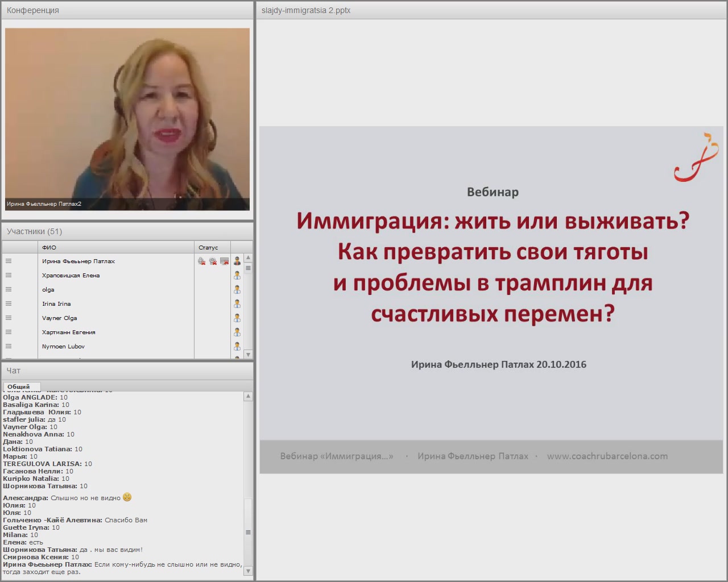Viewport: 728px width, 582px height.
Task: Click user avatar icon for Irina Irina
Action: [x=237, y=304]
